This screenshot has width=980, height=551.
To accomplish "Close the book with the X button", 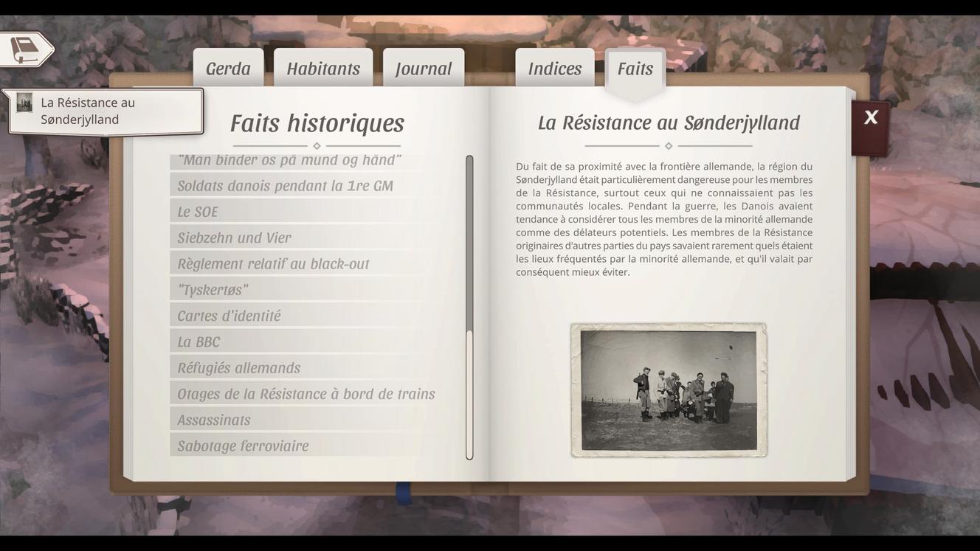I will [871, 118].
